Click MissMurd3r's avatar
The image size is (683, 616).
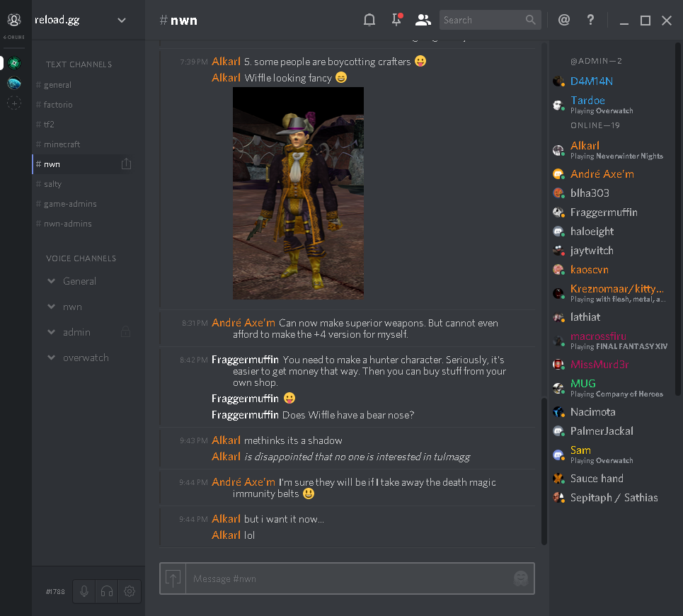[559, 364]
